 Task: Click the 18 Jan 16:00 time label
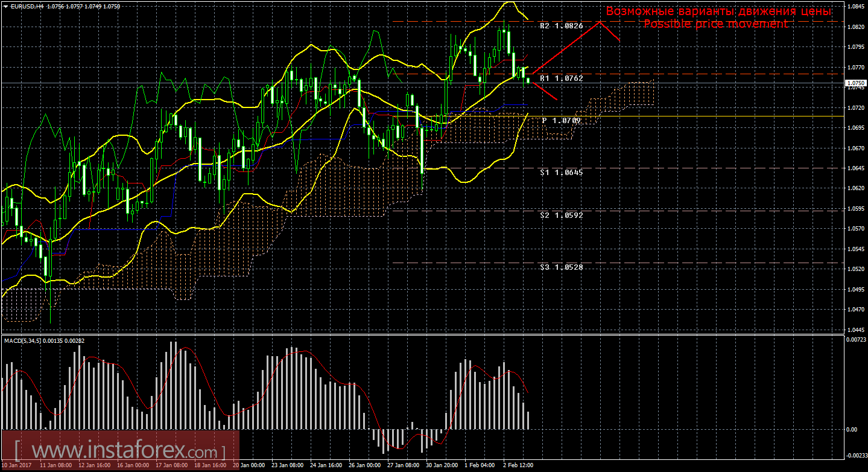pos(210,466)
